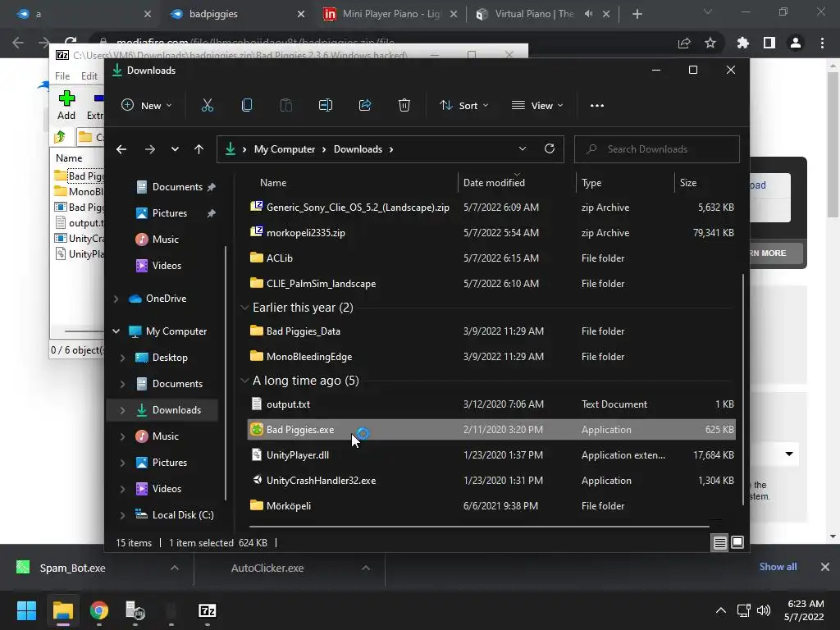Image resolution: width=840 pixels, height=630 pixels.
Task: Click Chrome share page icon
Action: pyautogui.click(x=684, y=43)
